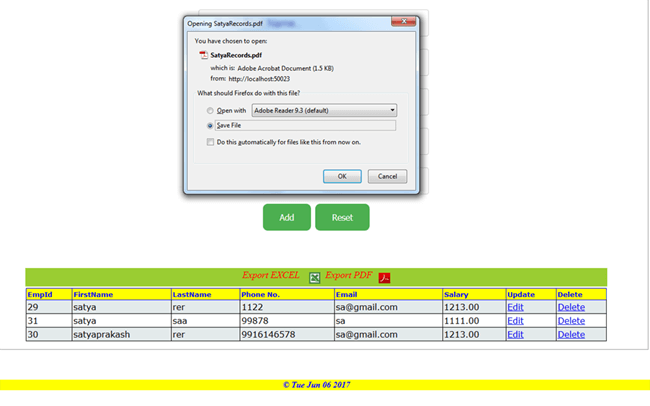The height and width of the screenshot is (406, 650).
Task: Select the Save File radio button
Action: [210, 126]
